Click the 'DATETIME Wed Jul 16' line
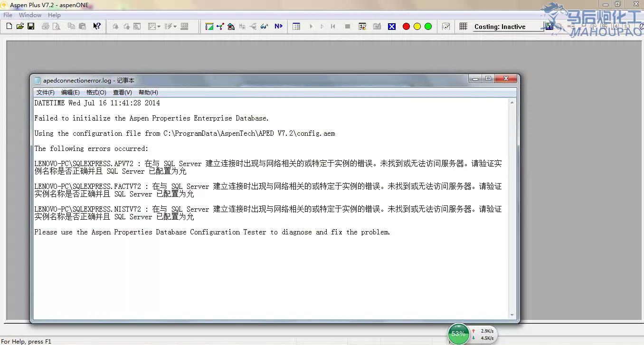The height and width of the screenshot is (345, 644). (97, 103)
